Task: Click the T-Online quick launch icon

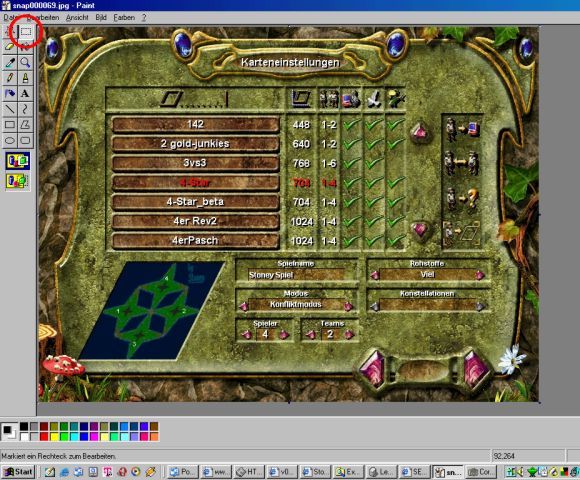Action: coord(108,472)
